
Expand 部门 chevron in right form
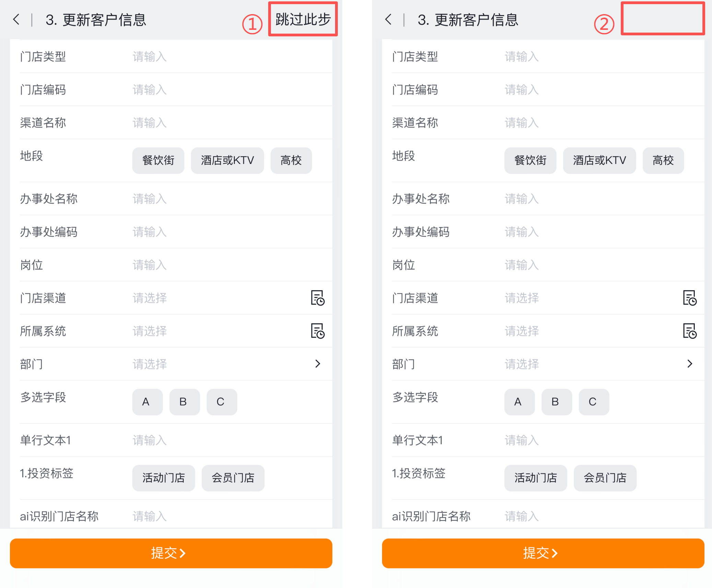coord(690,364)
